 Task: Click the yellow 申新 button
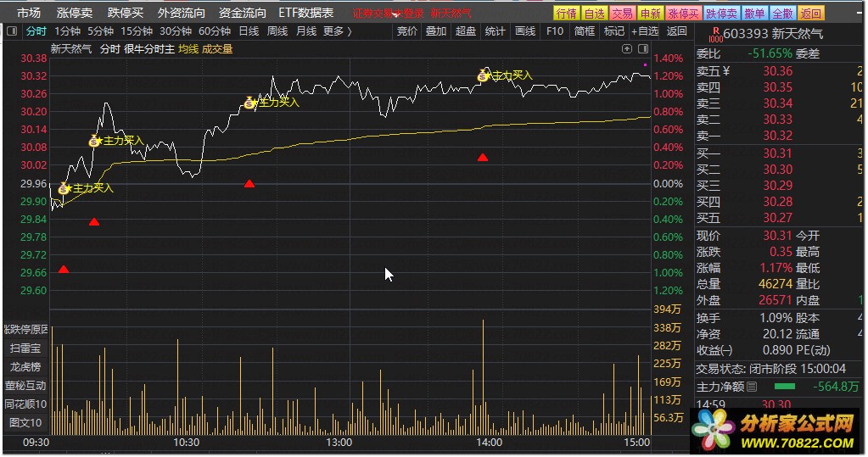point(650,14)
